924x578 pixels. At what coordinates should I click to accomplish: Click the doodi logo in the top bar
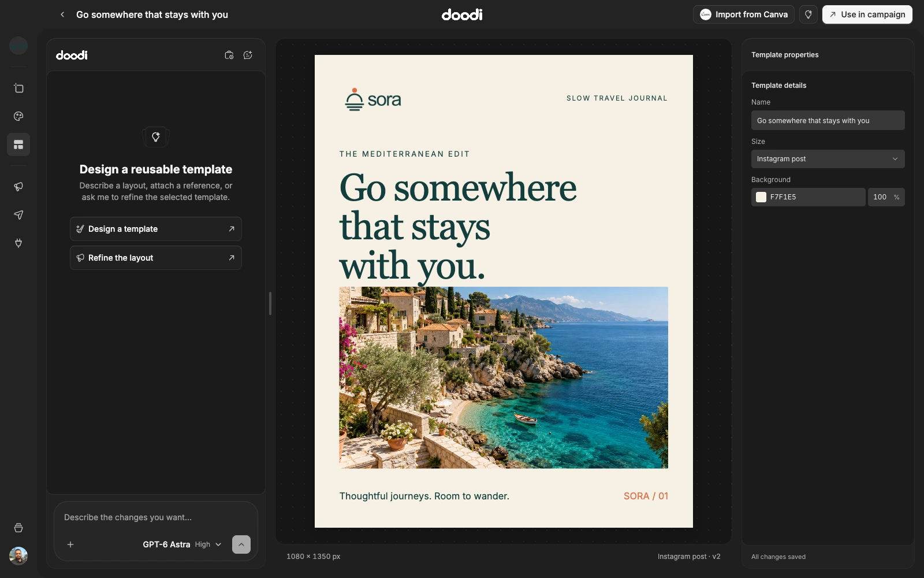[x=462, y=14]
